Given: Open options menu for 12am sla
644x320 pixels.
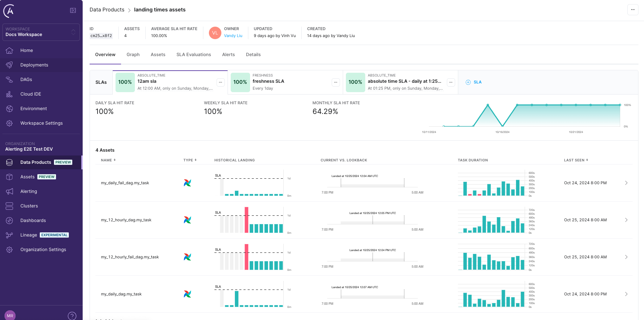Looking at the screenshot, I should (x=220, y=82).
